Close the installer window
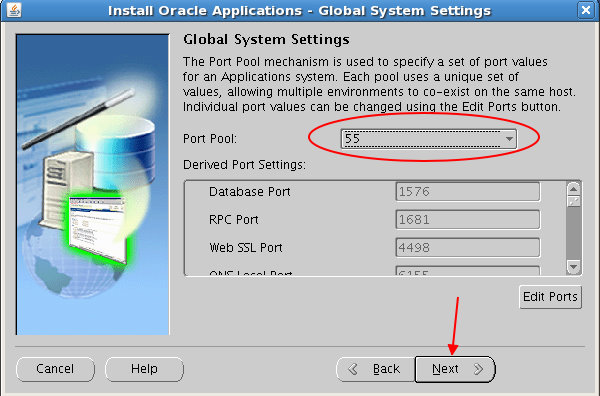 586,10
